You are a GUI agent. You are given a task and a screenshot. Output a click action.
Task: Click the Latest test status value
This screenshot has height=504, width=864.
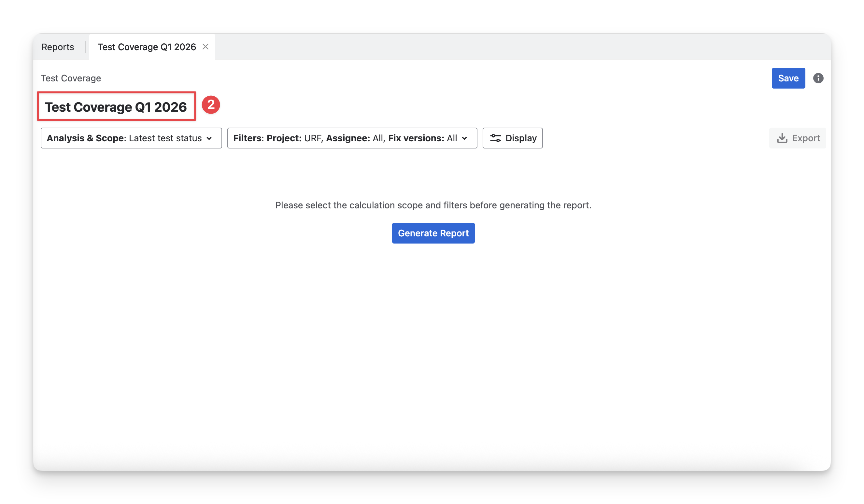pos(165,138)
